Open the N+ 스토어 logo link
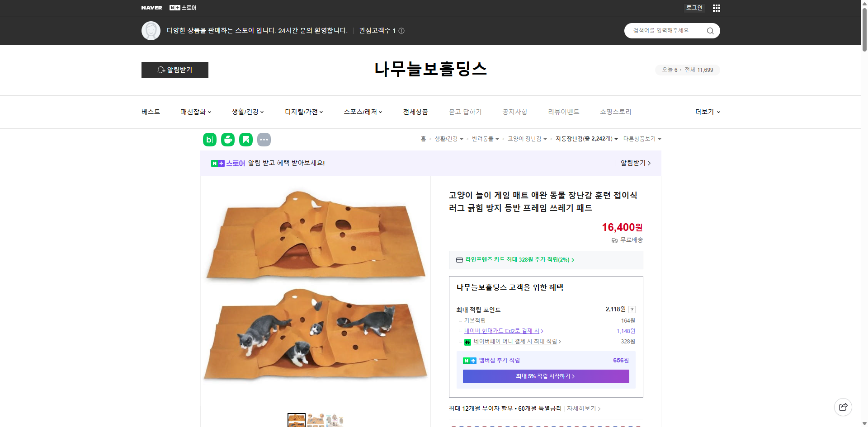 click(x=183, y=8)
